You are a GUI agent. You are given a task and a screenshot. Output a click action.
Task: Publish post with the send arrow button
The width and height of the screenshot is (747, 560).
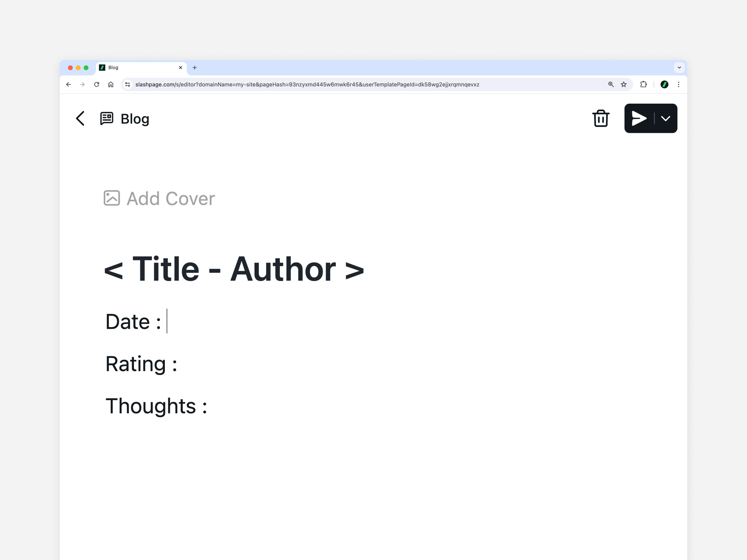[639, 118]
